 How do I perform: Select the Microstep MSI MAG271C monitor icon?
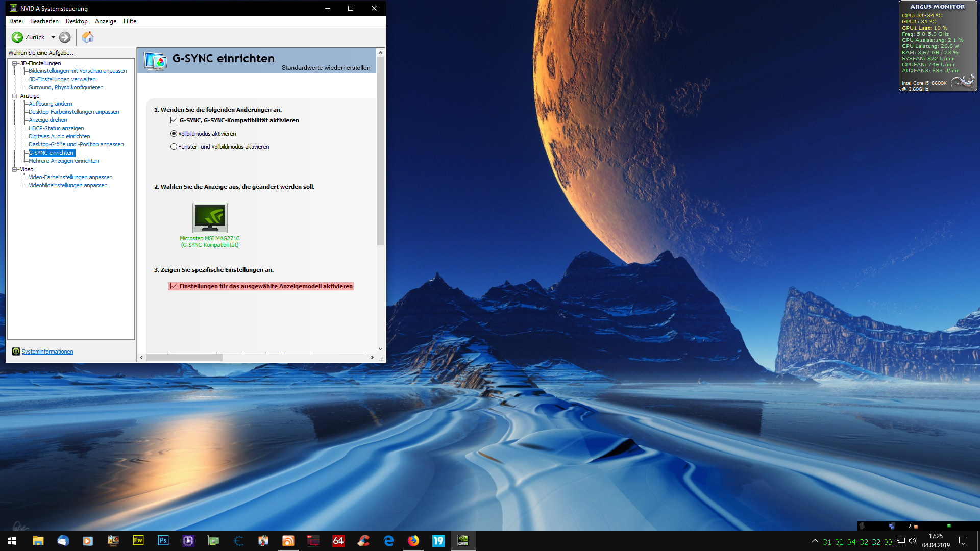[210, 218]
